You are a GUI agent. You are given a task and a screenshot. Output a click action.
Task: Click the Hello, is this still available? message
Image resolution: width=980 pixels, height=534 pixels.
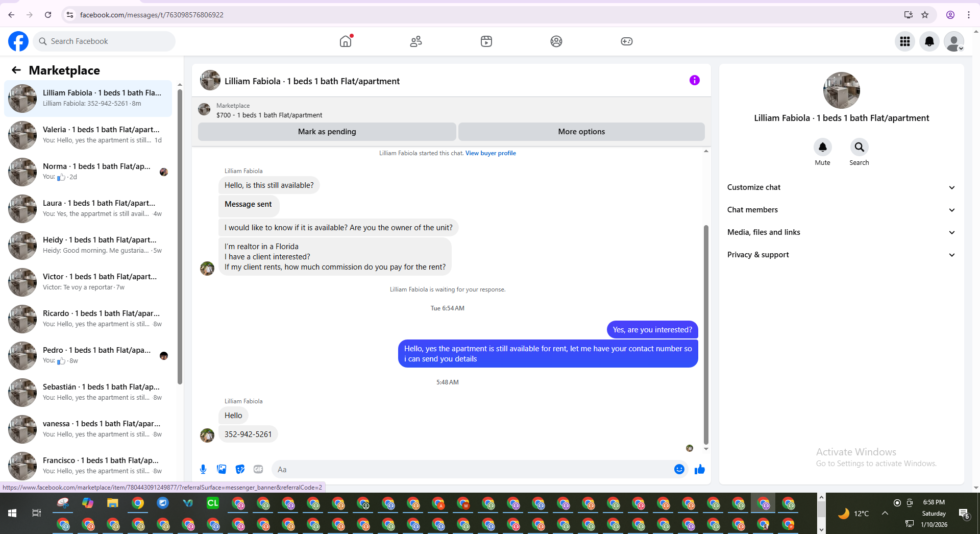269,185
